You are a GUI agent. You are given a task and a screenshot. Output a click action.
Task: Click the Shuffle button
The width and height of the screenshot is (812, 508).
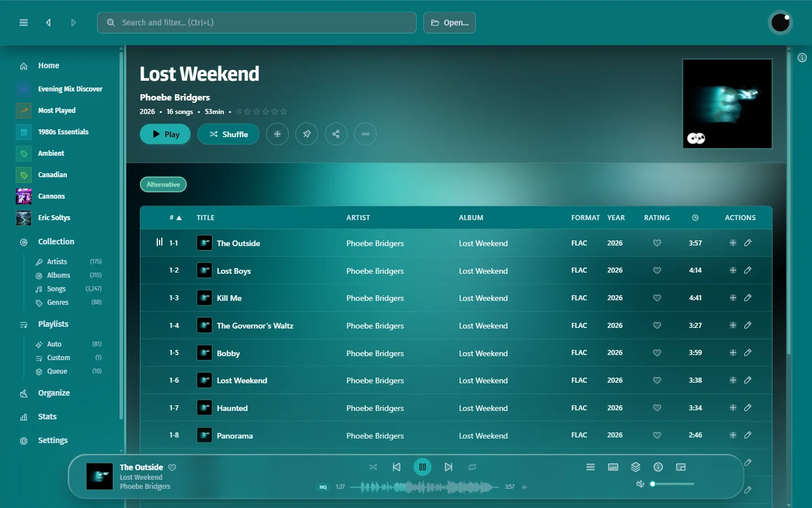coord(228,134)
